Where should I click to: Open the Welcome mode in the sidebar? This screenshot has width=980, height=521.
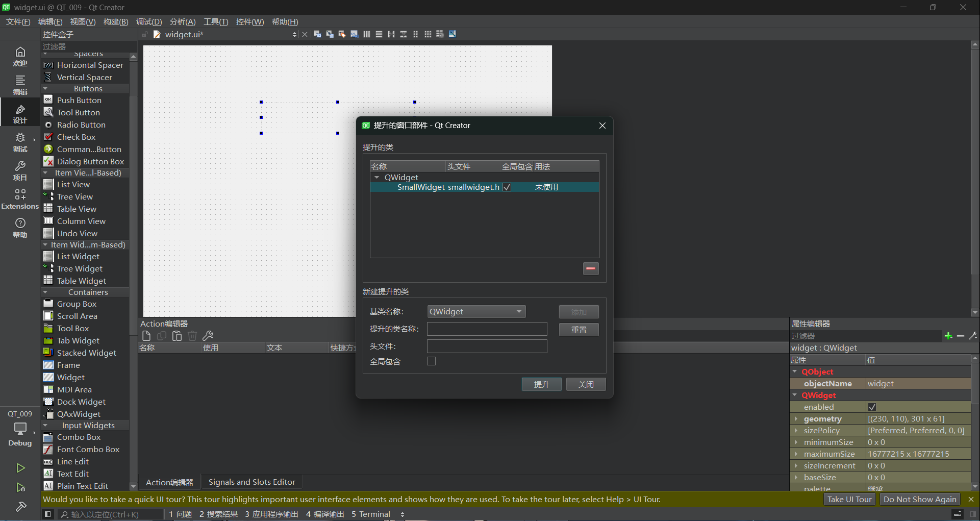pyautogui.click(x=20, y=56)
